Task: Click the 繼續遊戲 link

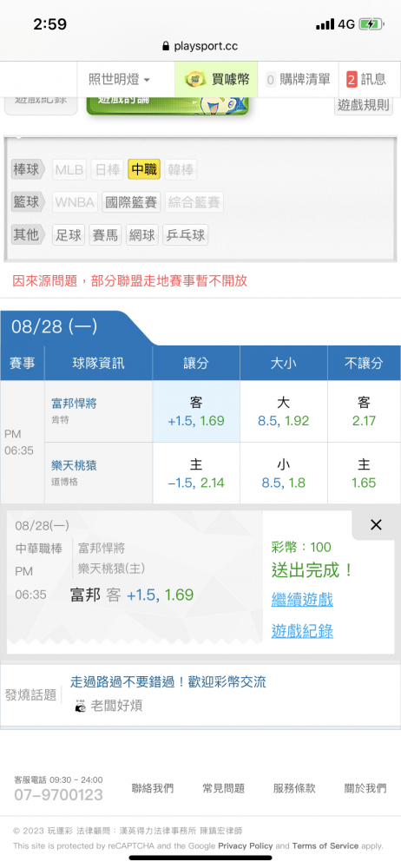Action: (302, 599)
